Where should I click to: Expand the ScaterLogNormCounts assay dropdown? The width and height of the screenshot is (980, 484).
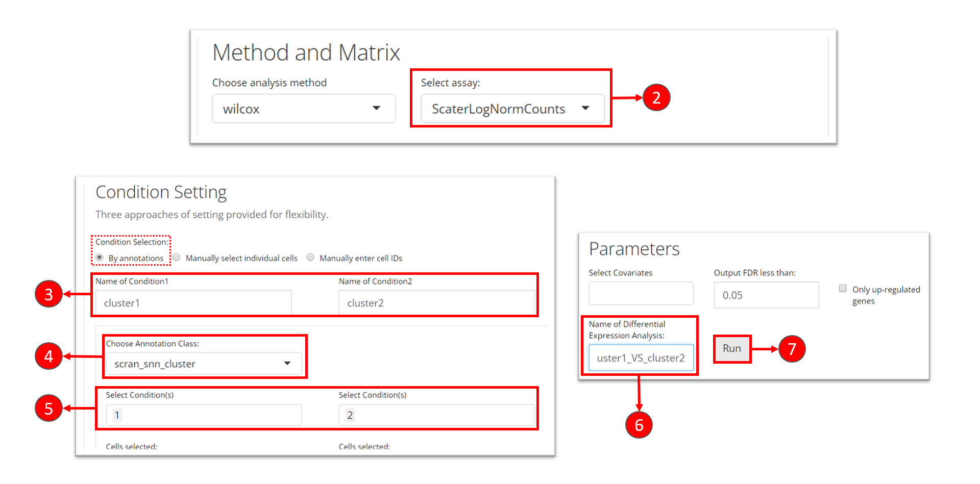pyautogui.click(x=512, y=109)
